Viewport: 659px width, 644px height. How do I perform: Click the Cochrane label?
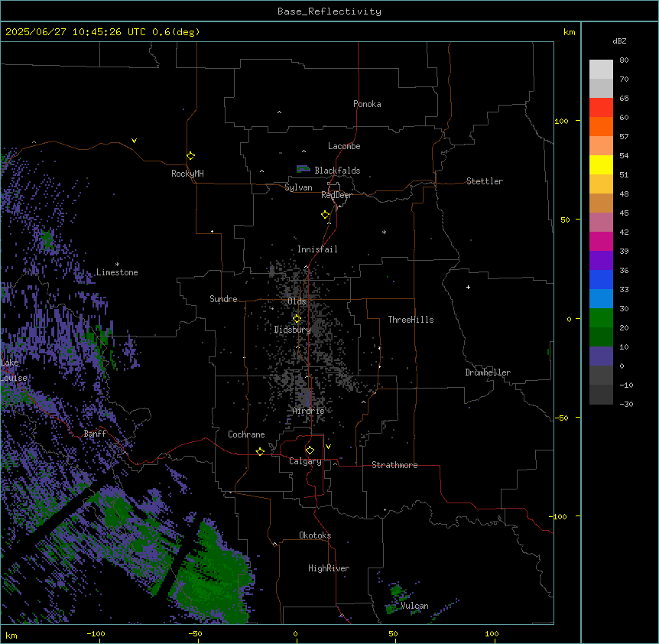[246, 434]
